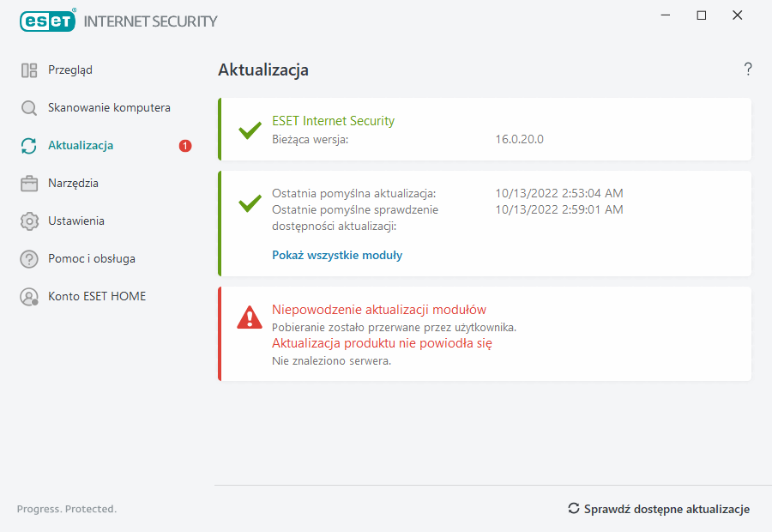Show all modules via Pokaż wszystkie moduły

coord(337,255)
